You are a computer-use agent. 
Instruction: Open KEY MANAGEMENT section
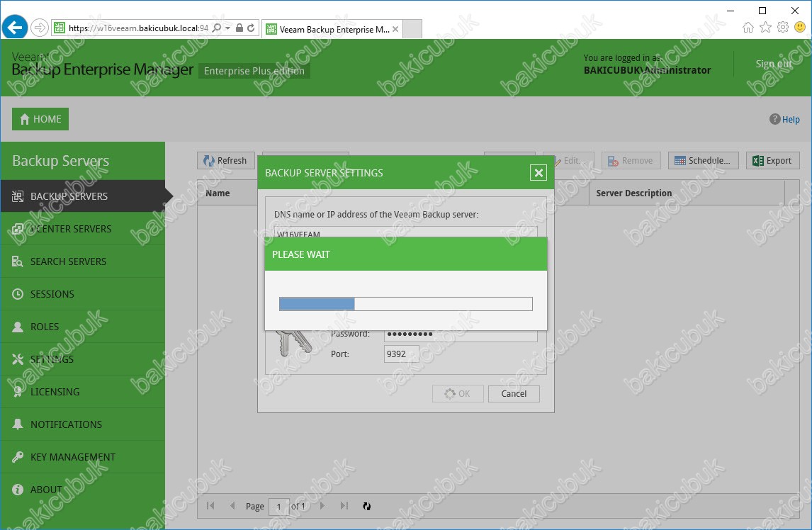[x=83, y=458]
